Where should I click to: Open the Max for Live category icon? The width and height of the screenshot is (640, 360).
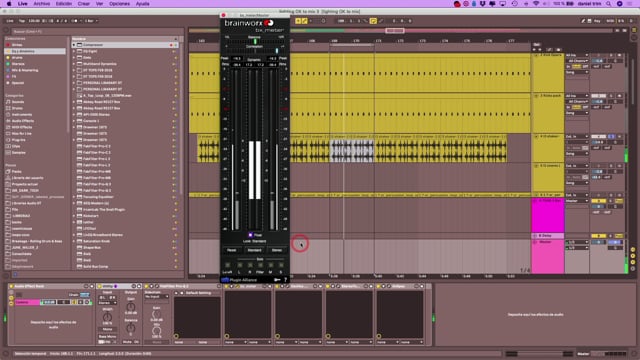click(8, 133)
